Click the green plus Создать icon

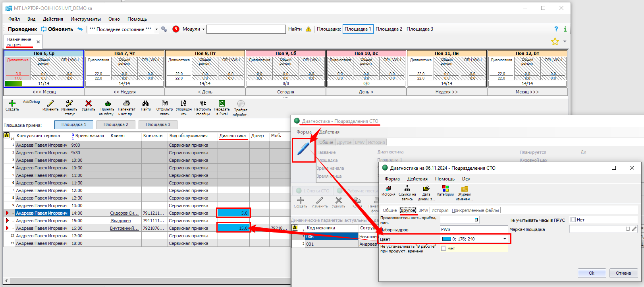click(12, 104)
